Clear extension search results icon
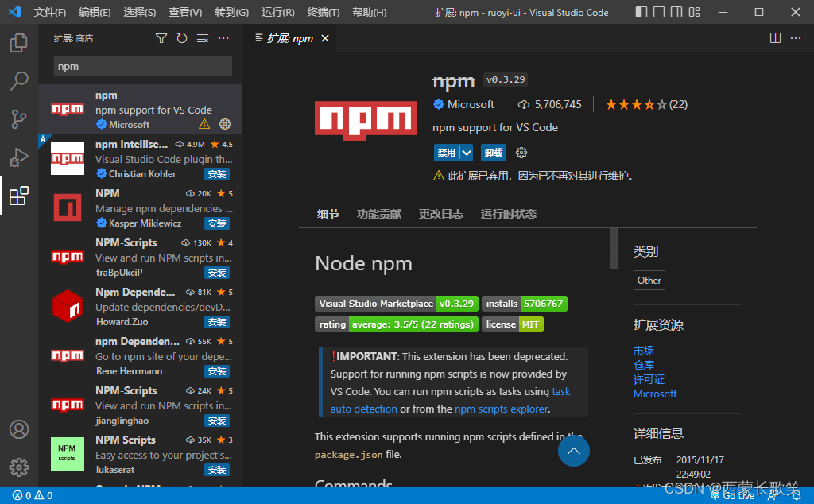This screenshot has width=814, height=504. point(203,38)
